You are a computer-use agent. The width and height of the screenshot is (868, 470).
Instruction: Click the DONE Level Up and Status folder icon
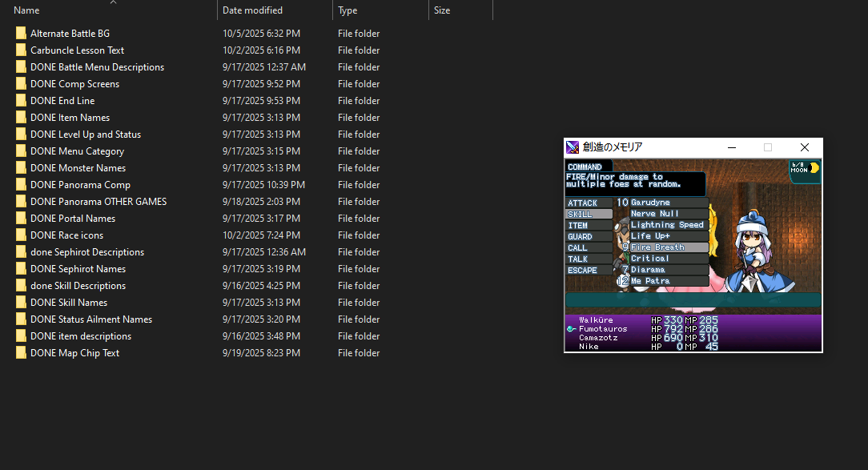[x=21, y=134]
